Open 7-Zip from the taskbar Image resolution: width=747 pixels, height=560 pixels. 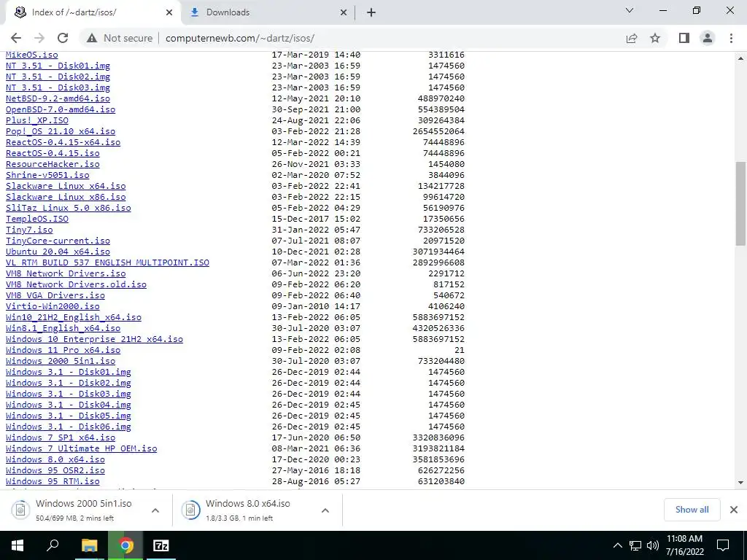(161, 545)
